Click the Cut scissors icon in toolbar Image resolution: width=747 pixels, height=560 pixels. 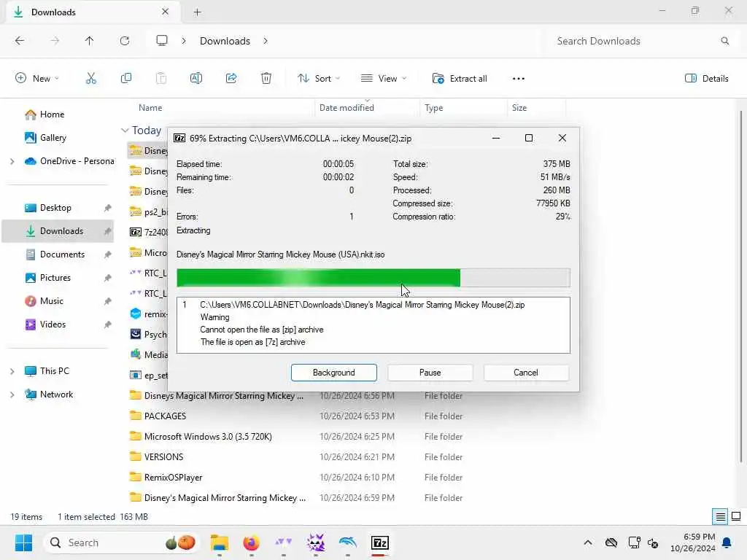[x=90, y=79]
